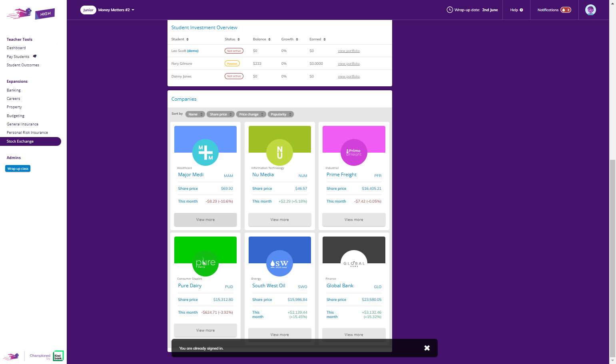Open the user avatar profile icon
The image size is (616, 364).
point(590,10)
